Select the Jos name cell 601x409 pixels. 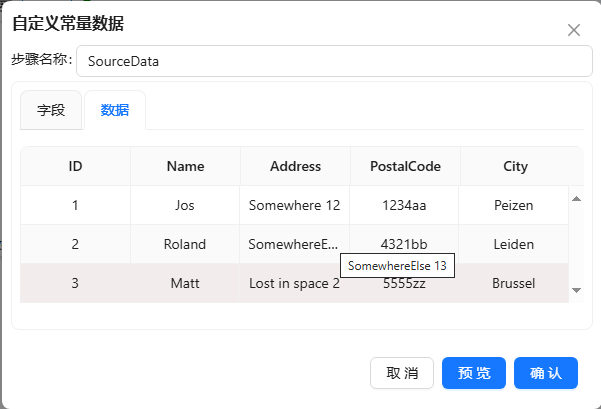(x=185, y=205)
